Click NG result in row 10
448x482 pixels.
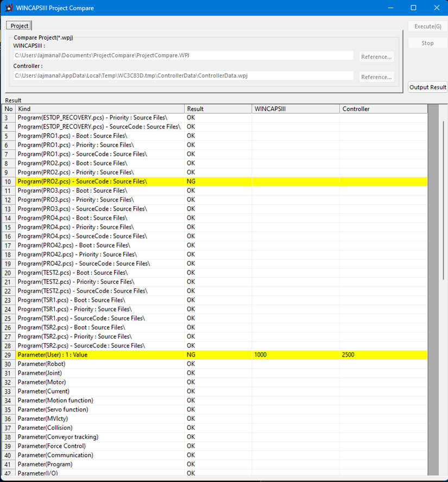(191, 181)
